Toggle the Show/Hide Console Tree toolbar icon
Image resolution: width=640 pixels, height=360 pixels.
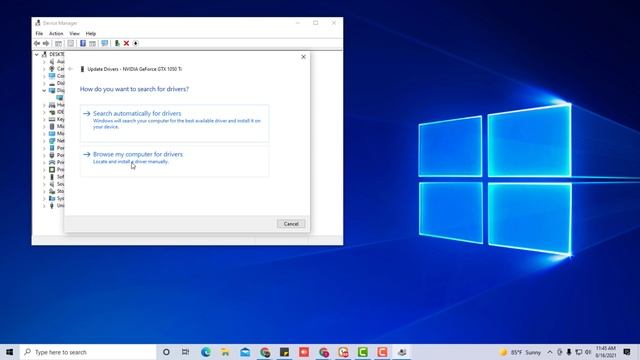[58, 43]
